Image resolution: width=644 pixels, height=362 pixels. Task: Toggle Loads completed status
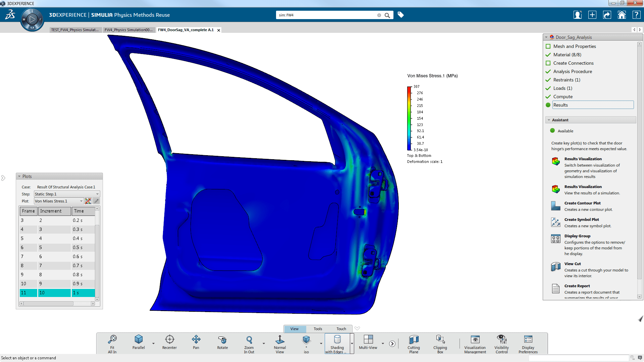[548, 88]
